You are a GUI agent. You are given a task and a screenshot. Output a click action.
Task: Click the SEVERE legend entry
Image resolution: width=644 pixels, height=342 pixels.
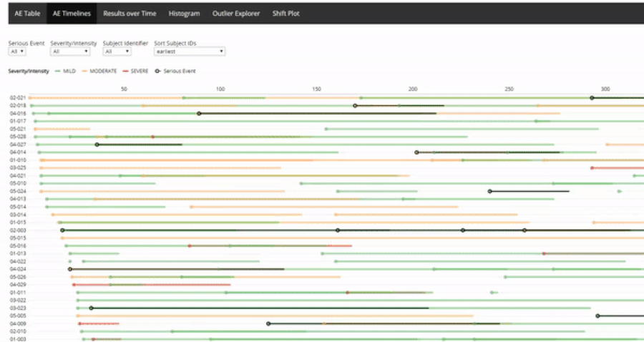click(135, 71)
